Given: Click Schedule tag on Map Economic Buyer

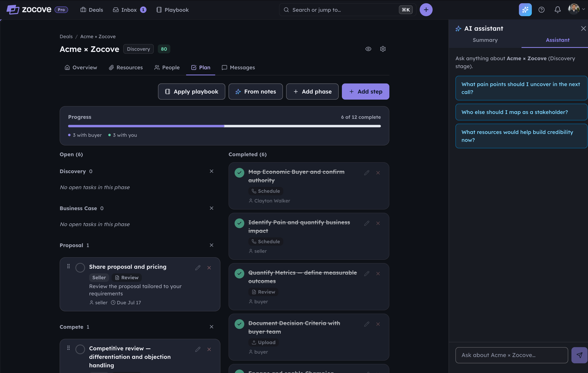Looking at the screenshot, I should 266,191.
